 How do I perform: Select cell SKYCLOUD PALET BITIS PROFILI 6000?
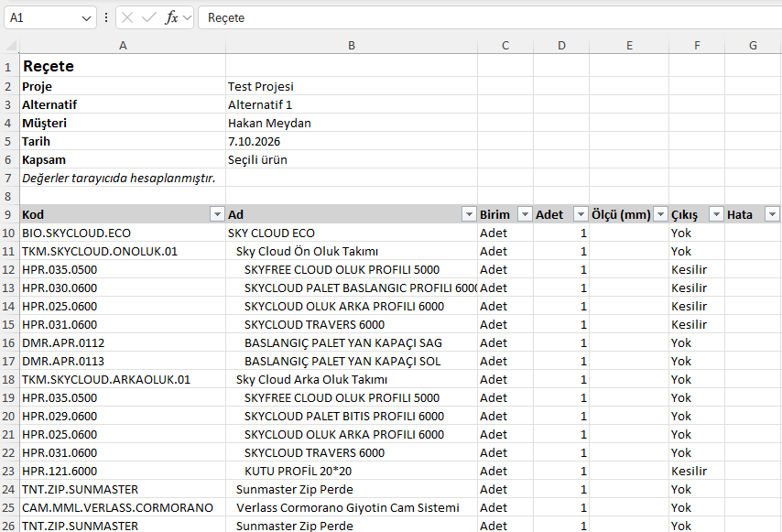click(352, 417)
